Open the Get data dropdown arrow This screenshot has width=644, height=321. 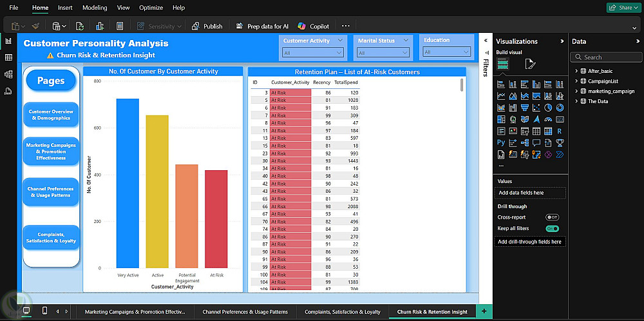[64, 26]
